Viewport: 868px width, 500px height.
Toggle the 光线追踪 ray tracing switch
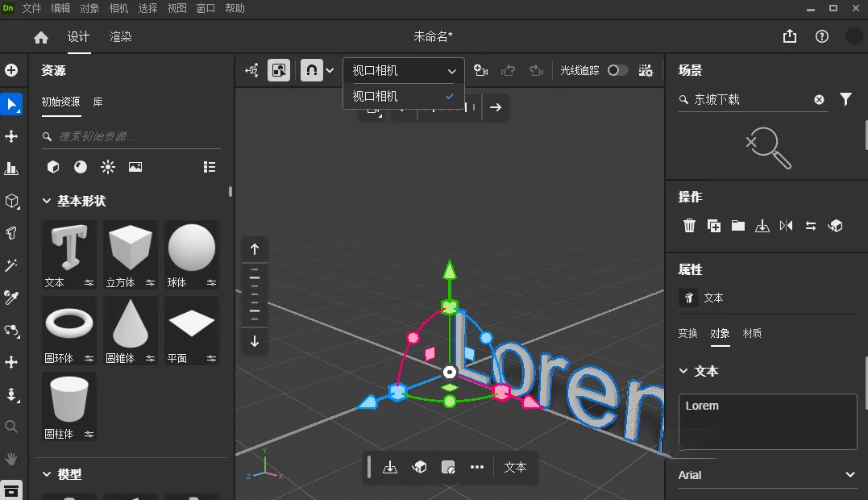point(617,70)
